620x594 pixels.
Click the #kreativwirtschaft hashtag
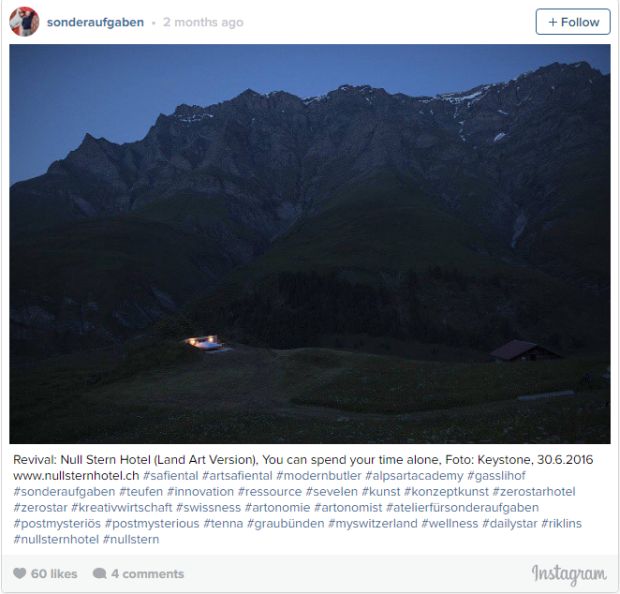pos(122,507)
